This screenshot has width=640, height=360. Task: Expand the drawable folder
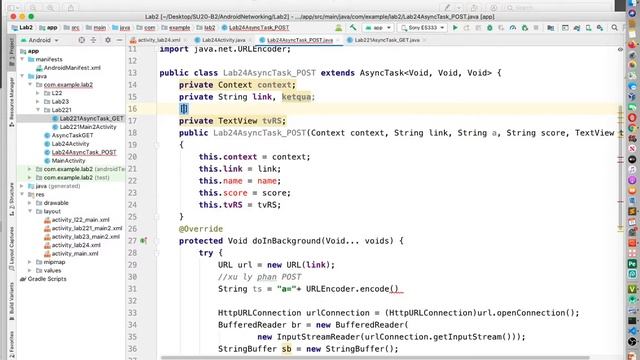pos(30,203)
